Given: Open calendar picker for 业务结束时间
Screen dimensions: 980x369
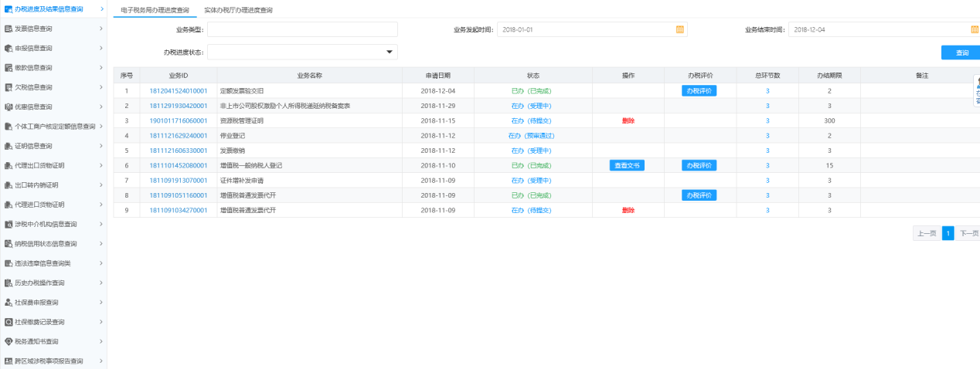Looking at the screenshot, I should click(x=975, y=29).
